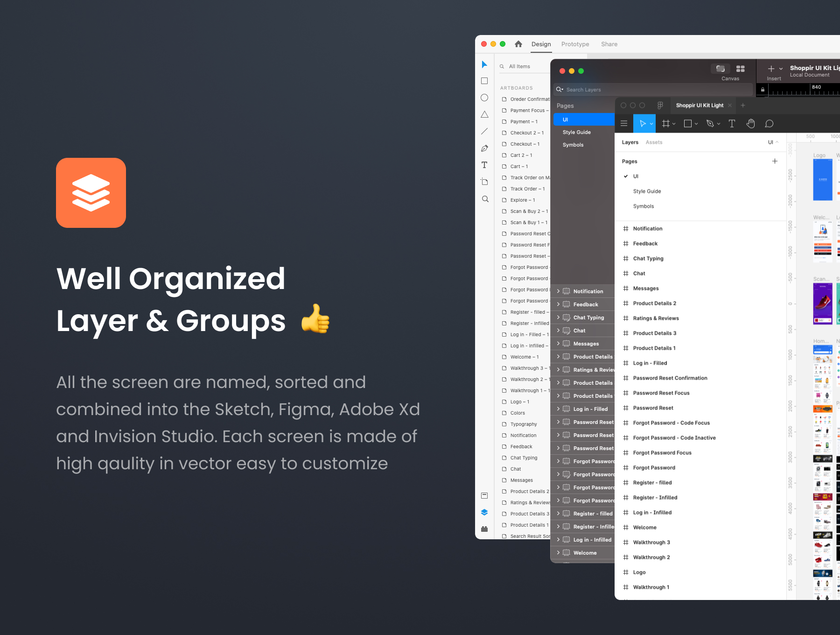Open the Figma hamburger menu

coord(624,124)
